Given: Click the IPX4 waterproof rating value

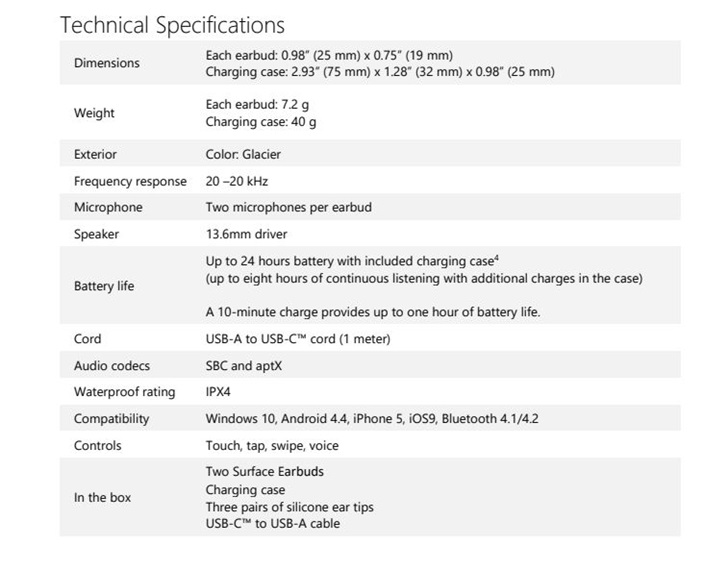Looking at the screenshot, I should 218,392.
